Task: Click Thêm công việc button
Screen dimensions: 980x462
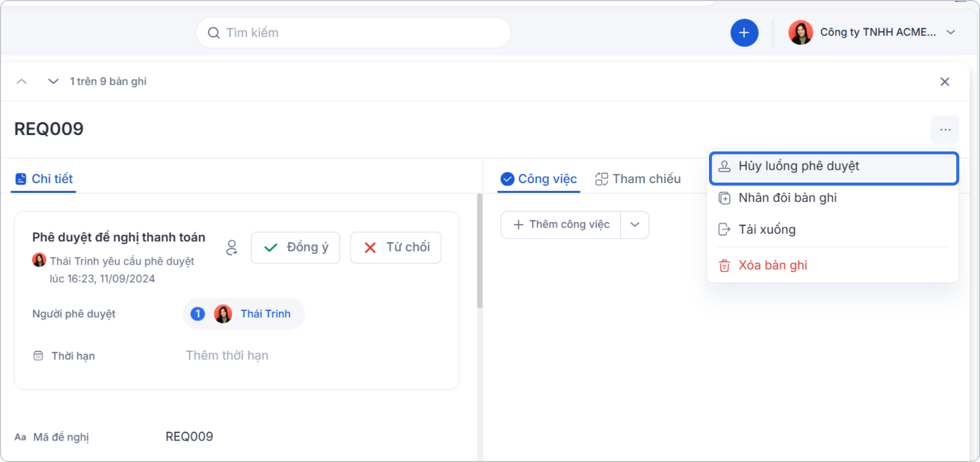Action: 561,225
